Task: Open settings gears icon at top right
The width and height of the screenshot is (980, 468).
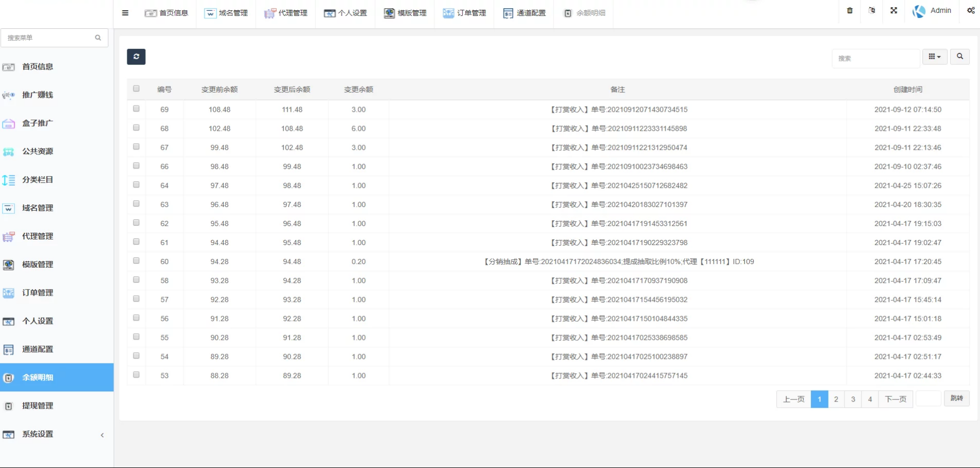Action: coord(971,10)
